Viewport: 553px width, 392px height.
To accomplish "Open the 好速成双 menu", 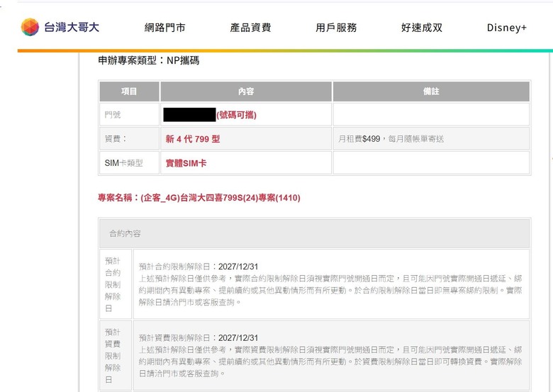I will (422, 28).
